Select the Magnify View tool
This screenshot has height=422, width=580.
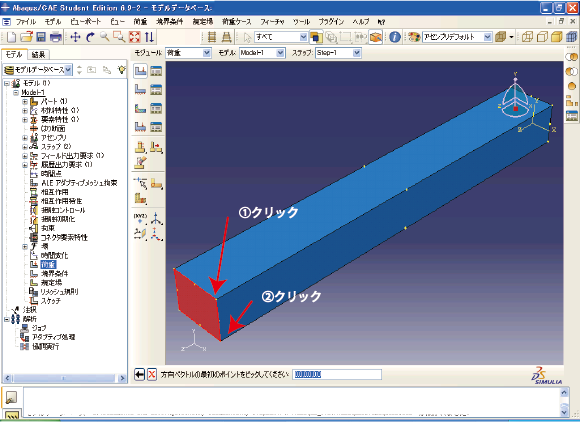pyautogui.click(x=105, y=37)
